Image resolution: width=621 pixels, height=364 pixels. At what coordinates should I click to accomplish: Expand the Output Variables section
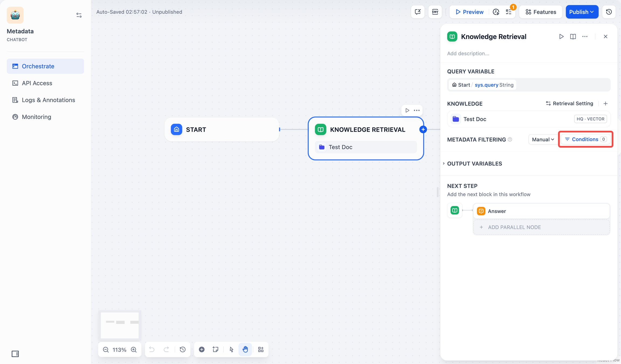[474, 164]
